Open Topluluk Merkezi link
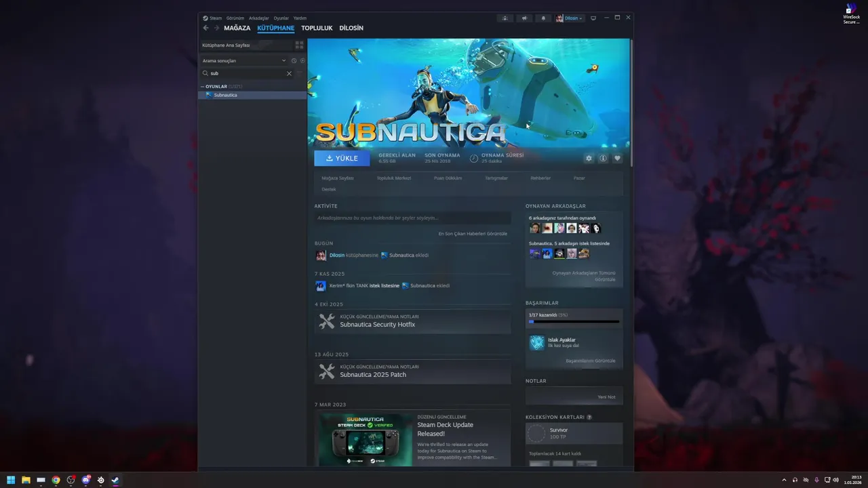Image resolution: width=868 pixels, height=488 pixels. [x=394, y=178]
